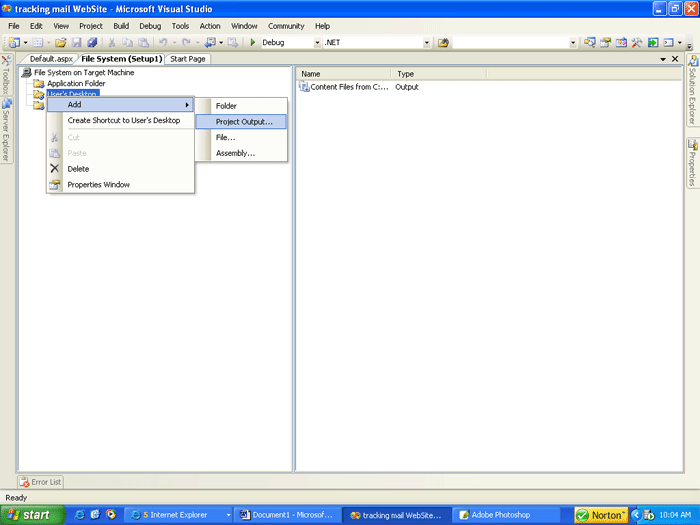Open the Undo history dropdown arrow

pos(174,43)
